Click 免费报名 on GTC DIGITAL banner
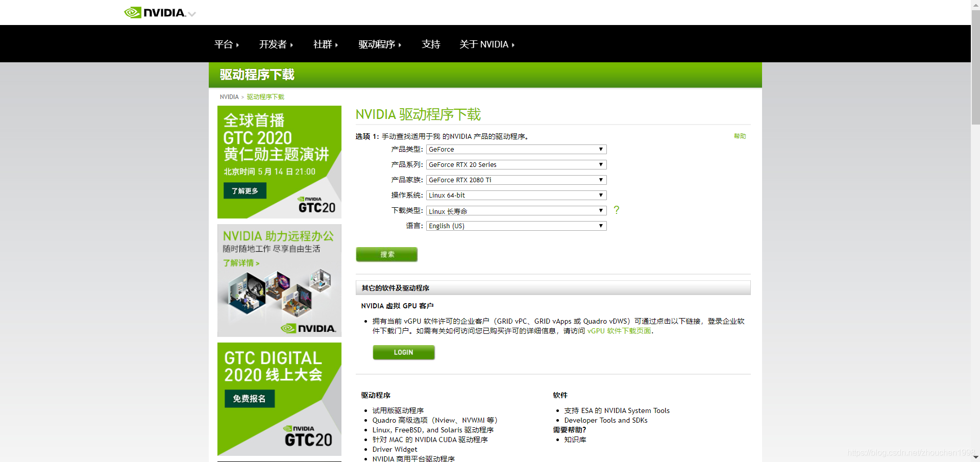This screenshot has height=462, width=980. tap(250, 399)
